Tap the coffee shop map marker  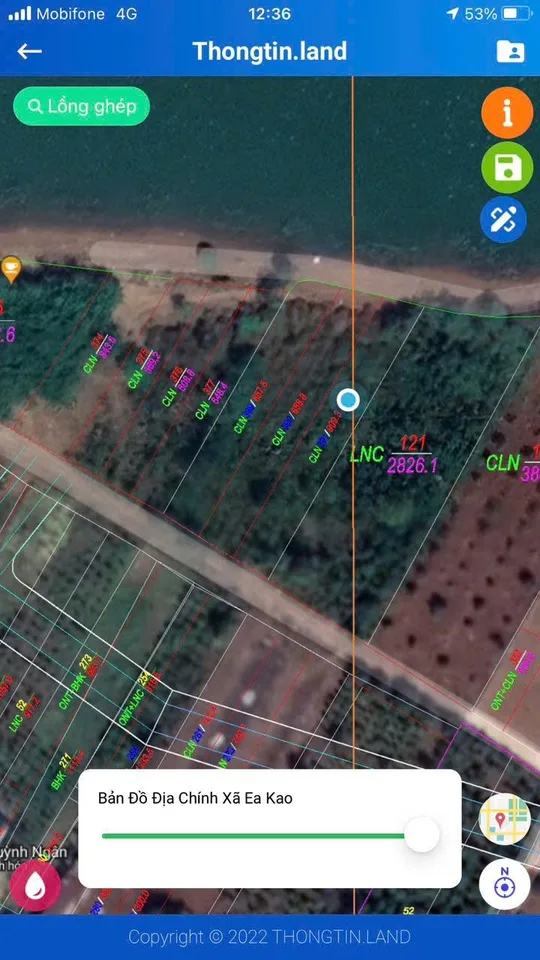coord(11,269)
